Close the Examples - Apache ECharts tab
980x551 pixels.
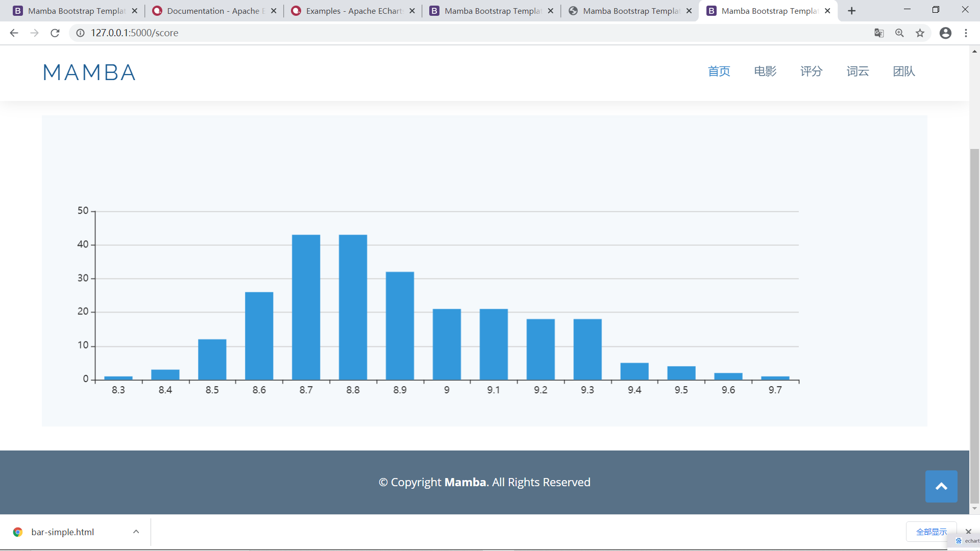coord(412,11)
